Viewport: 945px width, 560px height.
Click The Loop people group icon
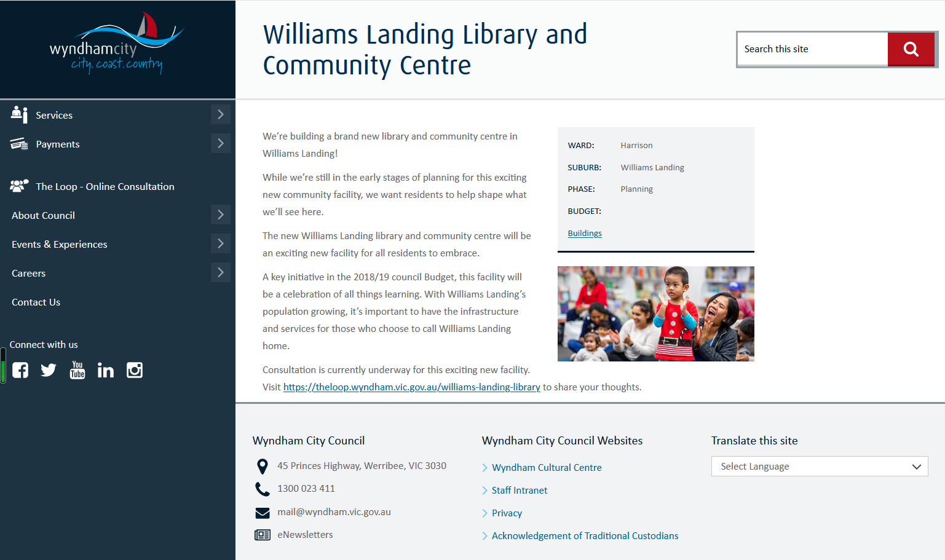[x=19, y=186]
